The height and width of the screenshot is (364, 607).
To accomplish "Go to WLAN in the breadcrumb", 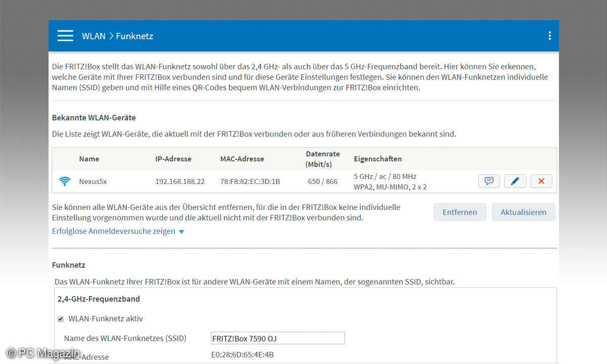I will pyautogui.click(x=94, y=36).
